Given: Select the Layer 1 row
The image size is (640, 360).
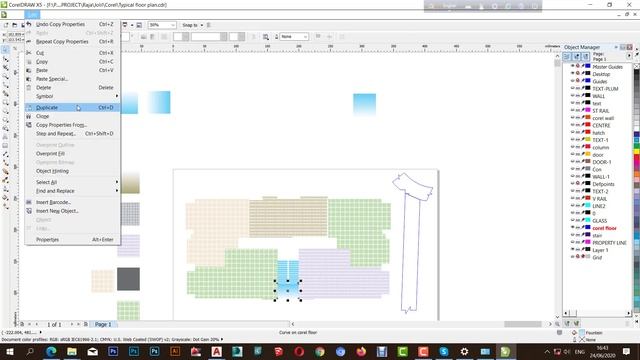Looking at the screenshot, I should pos(600,250).
